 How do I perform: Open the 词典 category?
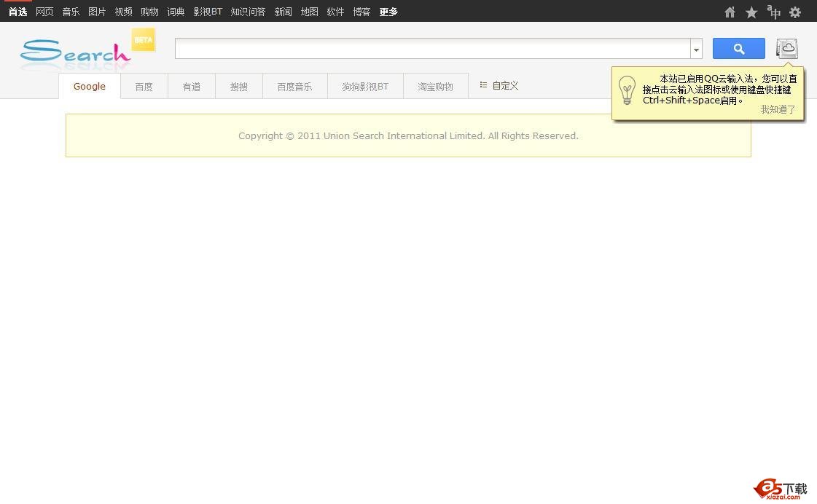pyautogui.click(x=176, y=12)
